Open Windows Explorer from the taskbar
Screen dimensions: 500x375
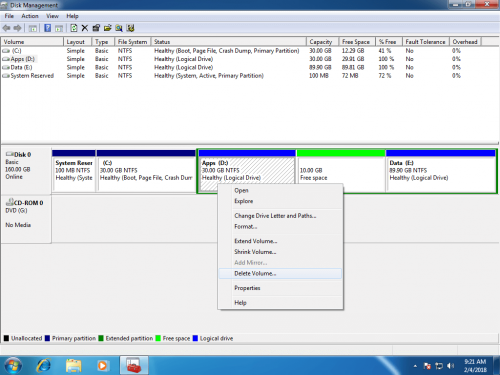[73, 366]
